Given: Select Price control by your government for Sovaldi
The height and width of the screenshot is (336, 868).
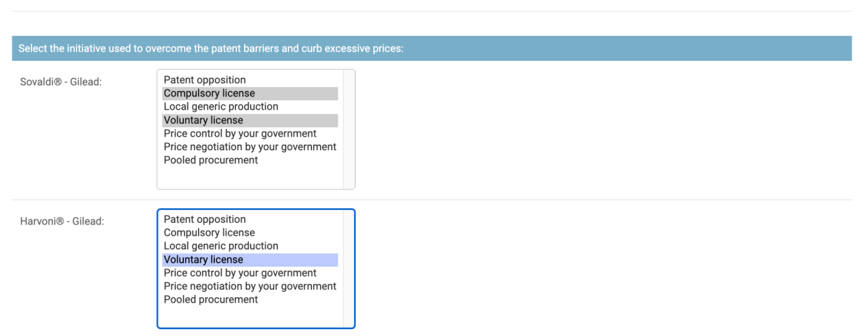Looking at the screenshot, I should 250,134.
